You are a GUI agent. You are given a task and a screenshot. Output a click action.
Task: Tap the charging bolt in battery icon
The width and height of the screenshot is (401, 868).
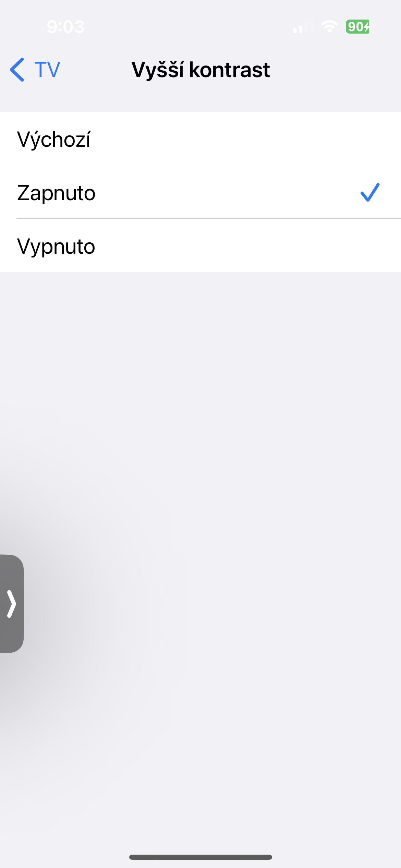[367, 27]
